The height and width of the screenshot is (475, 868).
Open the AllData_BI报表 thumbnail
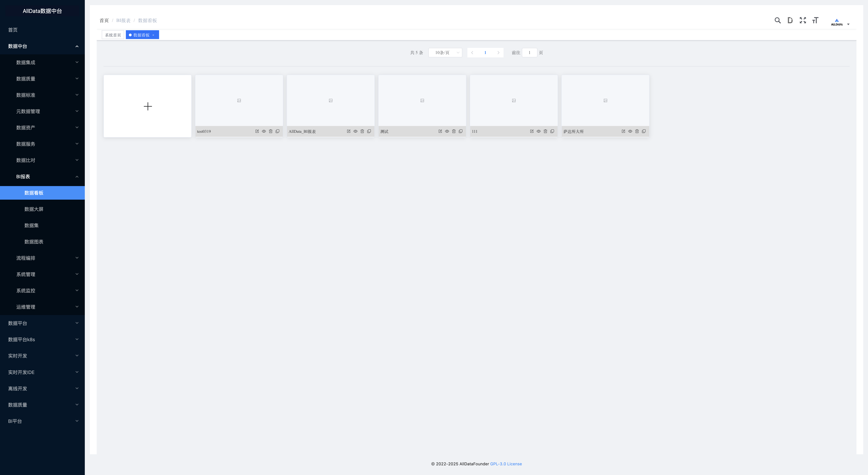(x=331, y=101)
